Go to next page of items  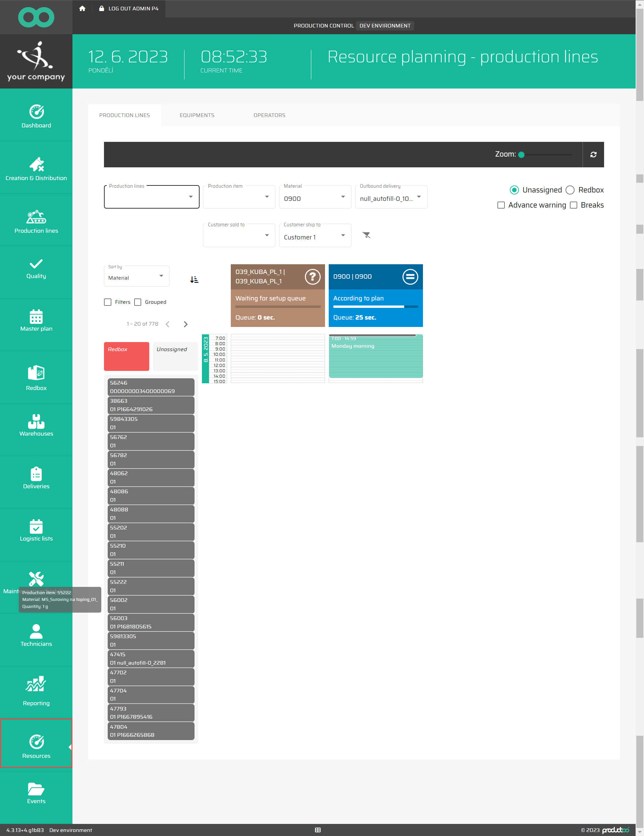[x=186, y=324]
